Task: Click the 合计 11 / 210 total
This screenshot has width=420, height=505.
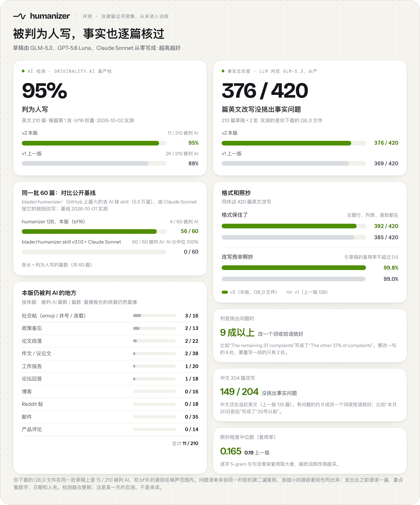Action: coord(185,443)
